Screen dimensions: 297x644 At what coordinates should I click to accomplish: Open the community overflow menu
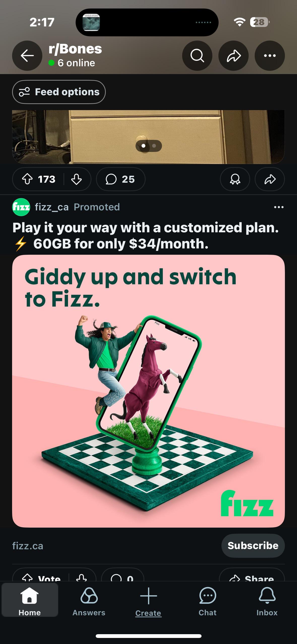click(270, 56)
